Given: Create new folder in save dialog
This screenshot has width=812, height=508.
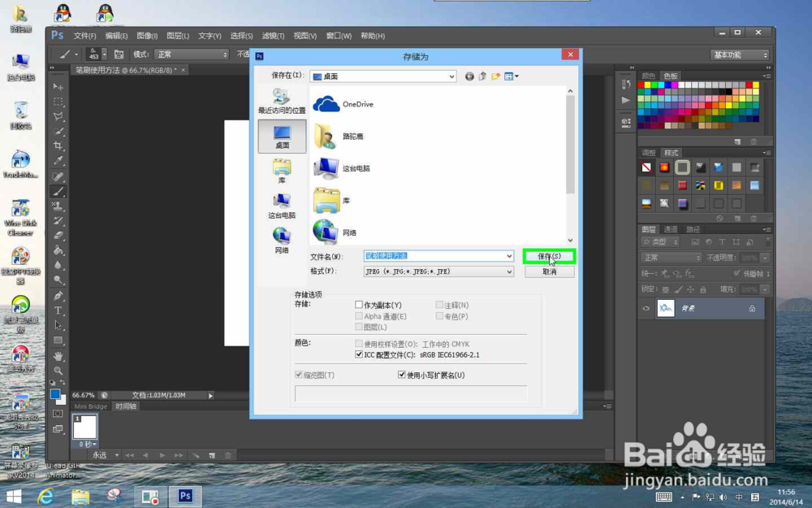Looking at the screenshot, I should tap(495, 76).
